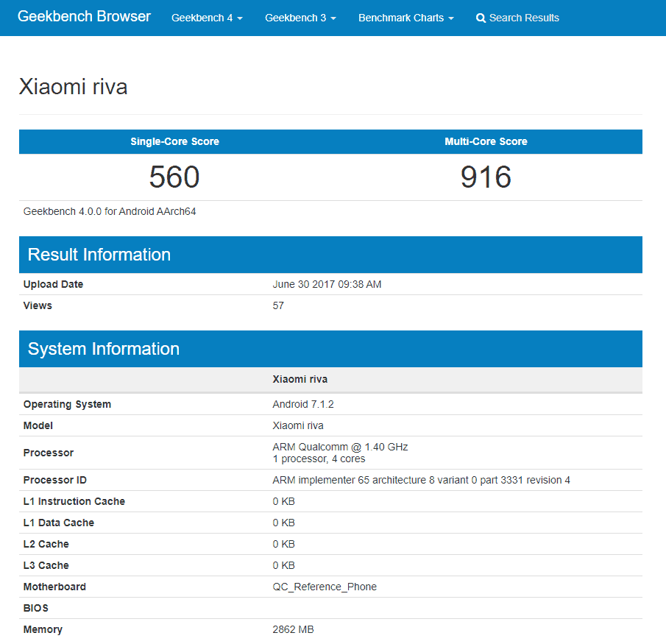The image size is (666, 644).
Task: Click the Search Results magnifier icon
Action: click(x=481, y=18)
